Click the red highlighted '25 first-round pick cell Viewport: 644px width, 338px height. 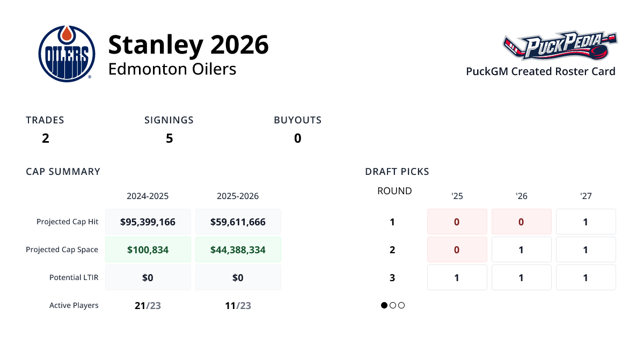tap(457, 222)
